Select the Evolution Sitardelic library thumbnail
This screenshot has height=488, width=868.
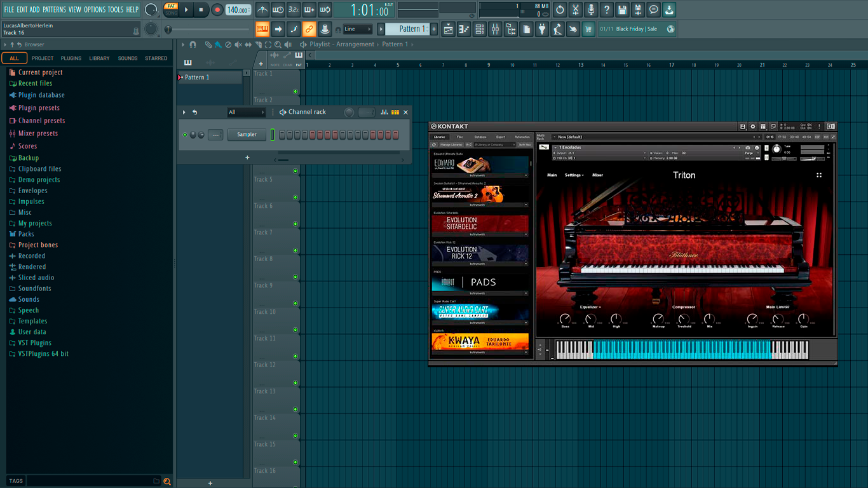click(480, 224)
